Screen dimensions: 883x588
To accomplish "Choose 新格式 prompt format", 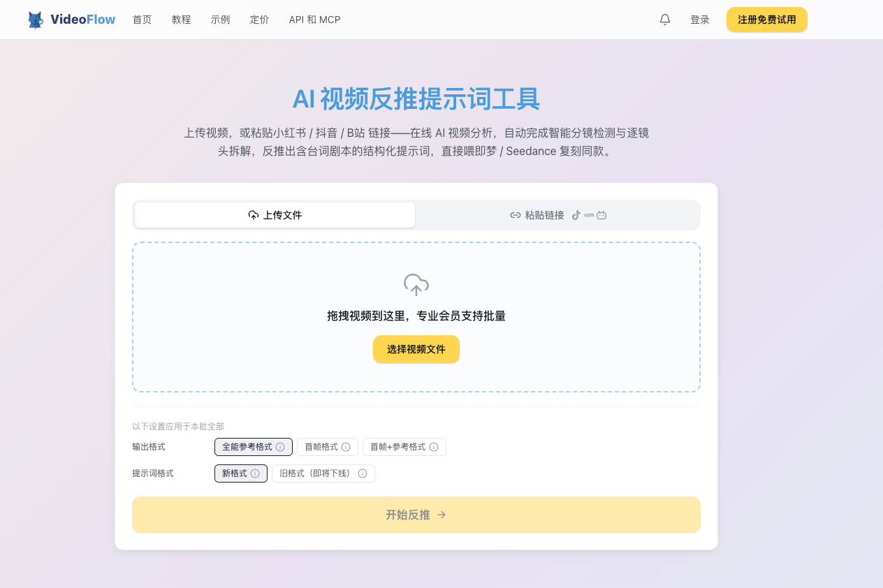I will [241, 473].
